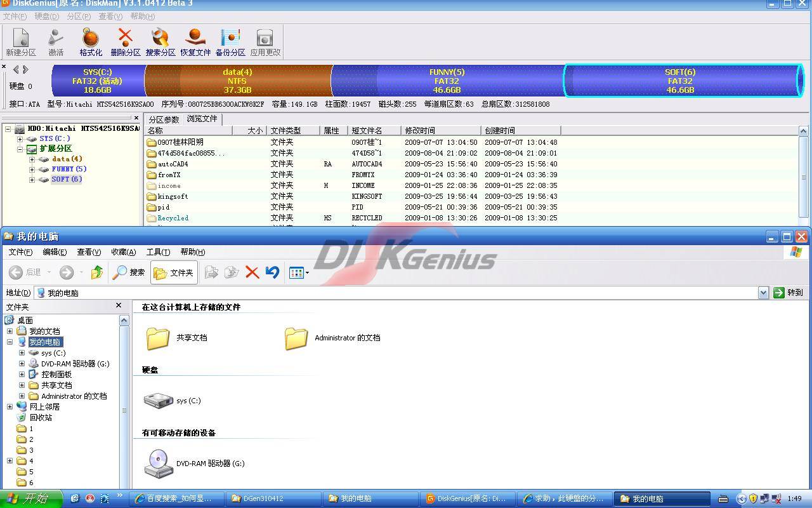This screenshot has height=508, width=812.
Task: Open Explorer 查看(V) menu
Action: coord(89,252)
